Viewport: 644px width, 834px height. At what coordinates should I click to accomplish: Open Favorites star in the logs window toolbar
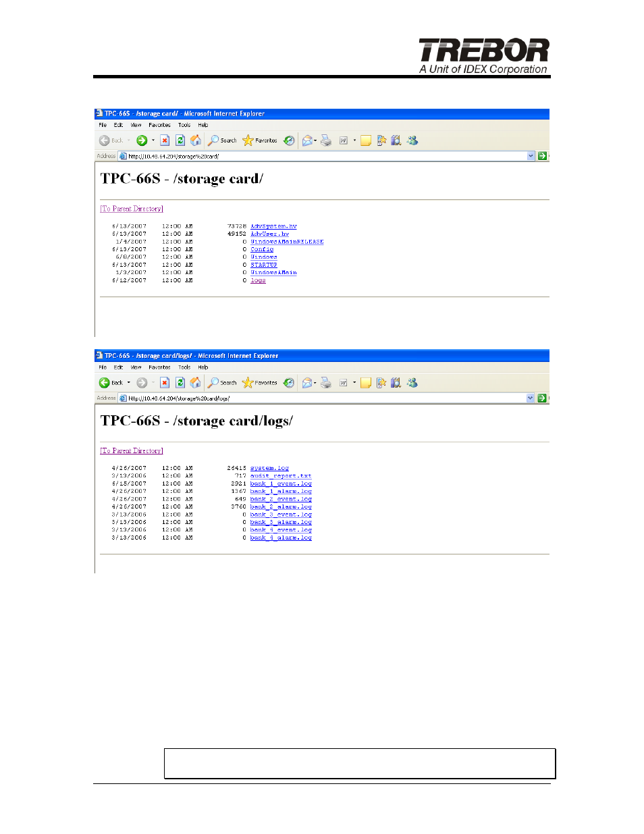coord(260,383)
